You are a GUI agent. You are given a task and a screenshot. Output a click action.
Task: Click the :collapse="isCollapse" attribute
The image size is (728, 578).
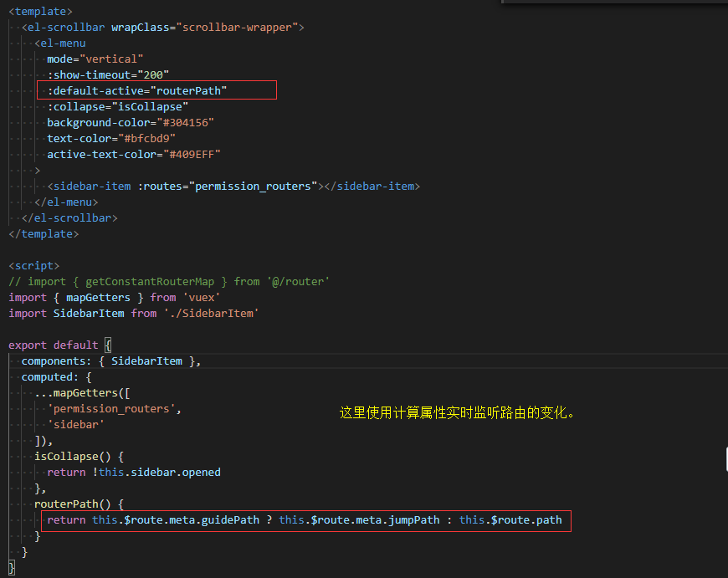point(117,106)
